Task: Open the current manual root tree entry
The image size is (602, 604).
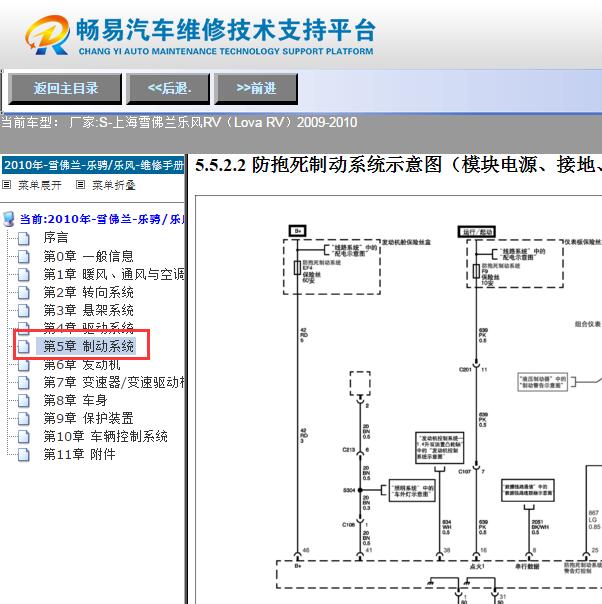Action: click(102, 219)
